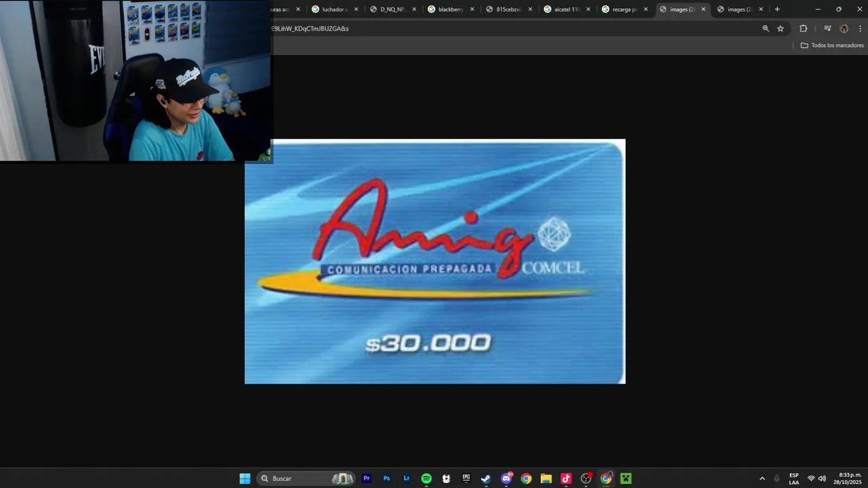Close the D_NQ_NP tab
Viewport: 868px width, 488px height.
(414, 9)
